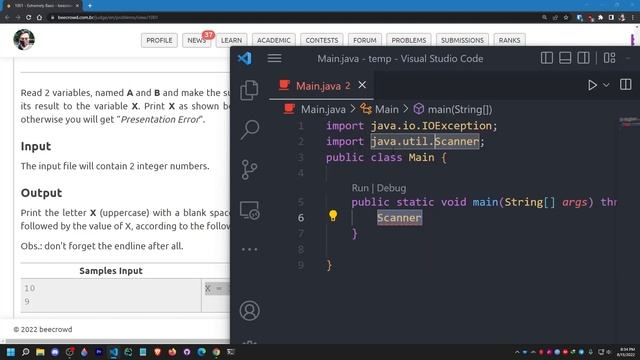Click the Run CodeLens above main method
Viewport: 640px width, 360px height.
[x=360, y=188]
